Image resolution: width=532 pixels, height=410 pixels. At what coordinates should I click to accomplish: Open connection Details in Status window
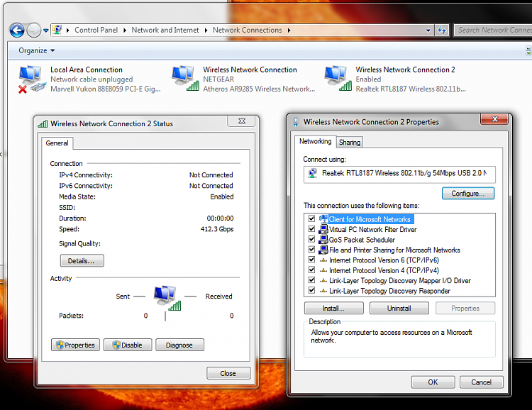tap(82, 260)
